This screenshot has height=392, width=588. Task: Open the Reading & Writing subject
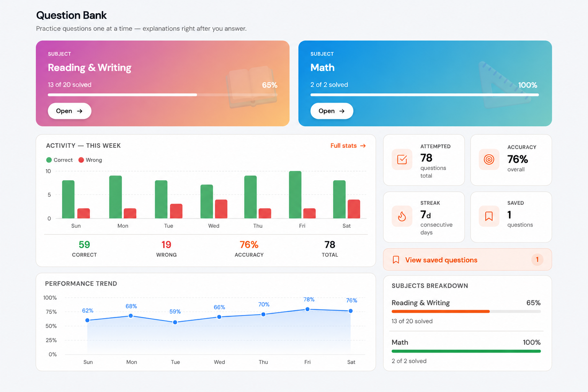point(69,111)
